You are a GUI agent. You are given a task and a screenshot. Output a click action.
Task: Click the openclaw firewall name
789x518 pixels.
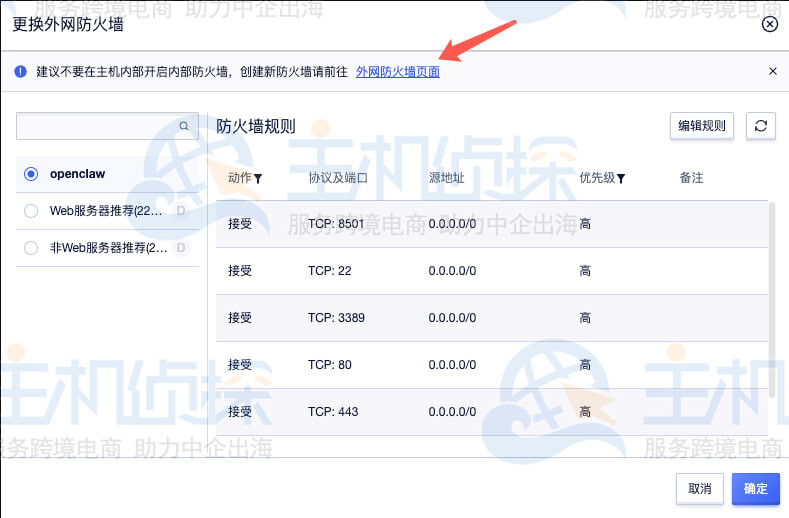click(x=77, y=174)
